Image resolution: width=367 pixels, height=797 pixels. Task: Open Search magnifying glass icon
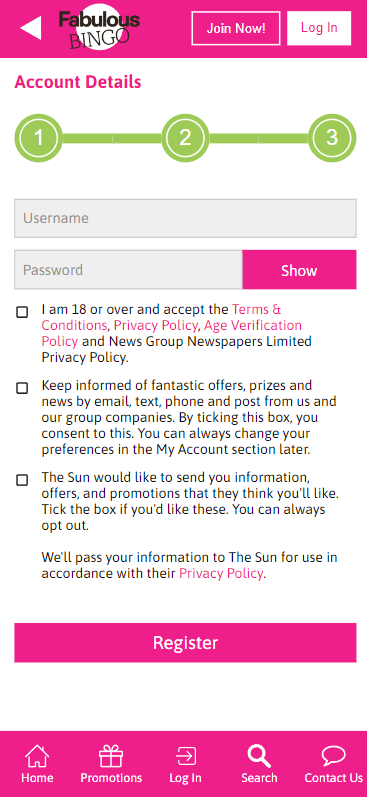(259, 756)
